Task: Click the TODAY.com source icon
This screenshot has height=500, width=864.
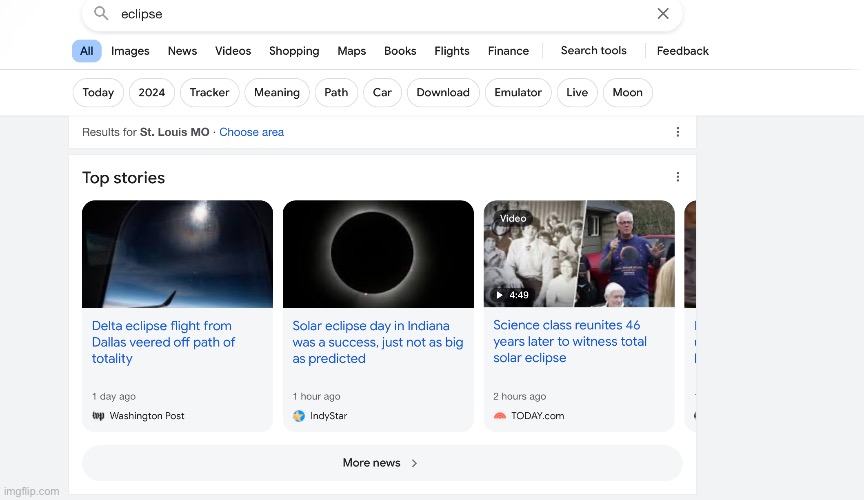Action: point(500,416)
